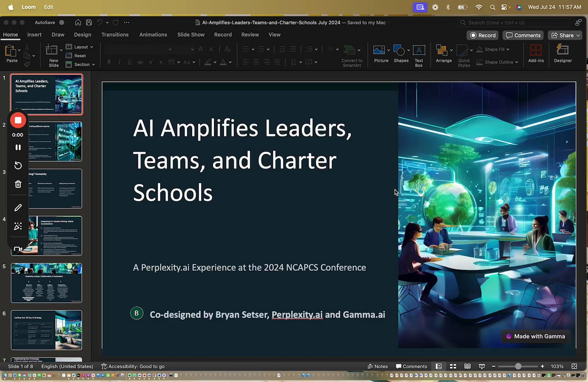Switch to the Insert tab
588x382 pixels.
(x=34, y=34)
